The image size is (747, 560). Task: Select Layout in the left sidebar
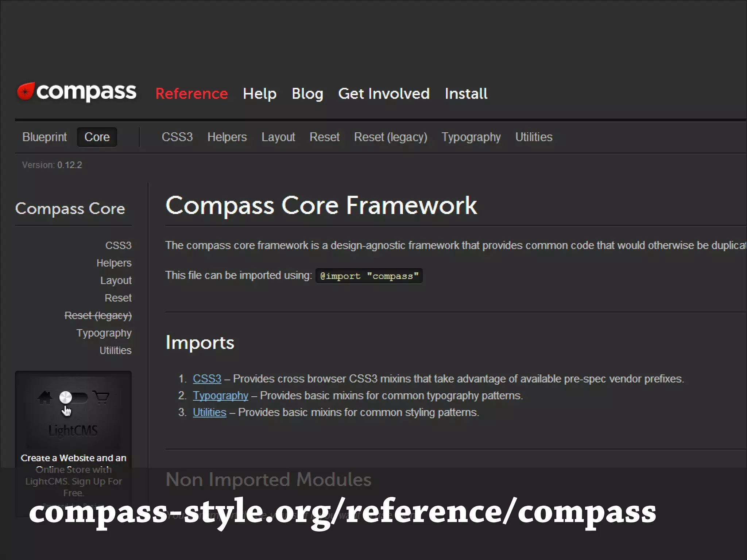click(x=116, y=280)
